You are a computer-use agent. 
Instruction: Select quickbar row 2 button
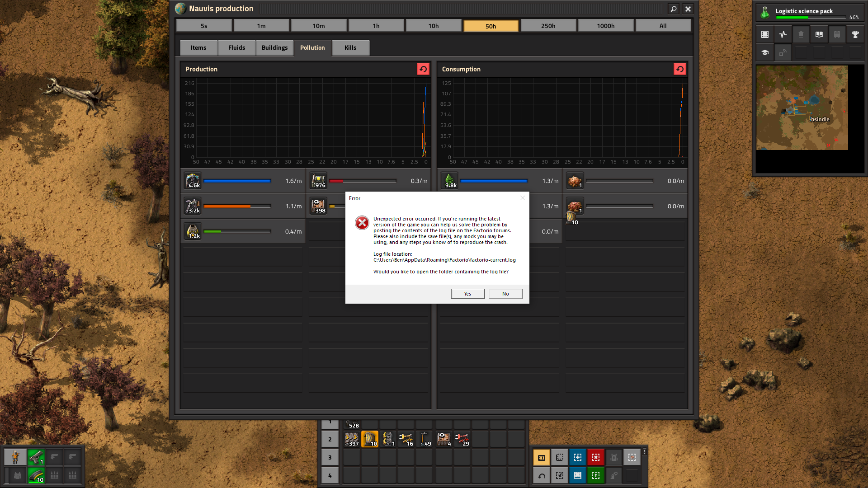[x=330, y=439]
